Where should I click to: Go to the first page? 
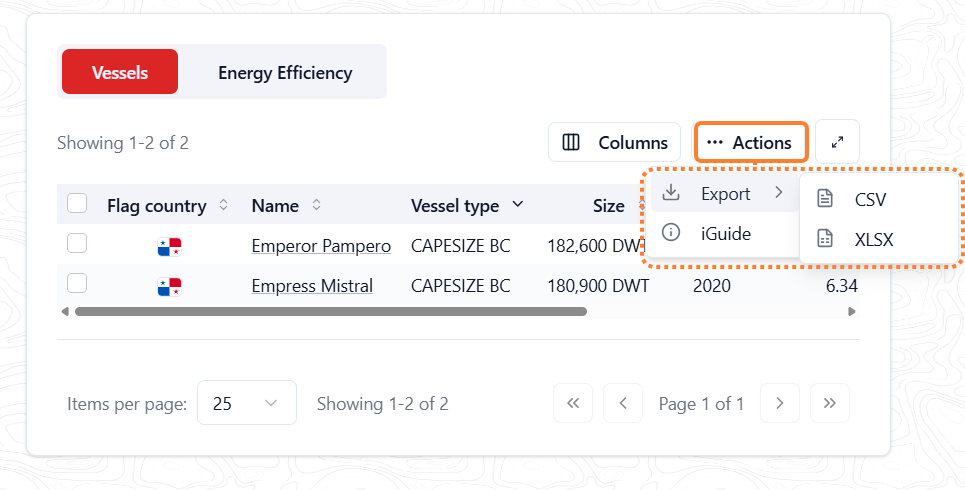click(573, 403)
